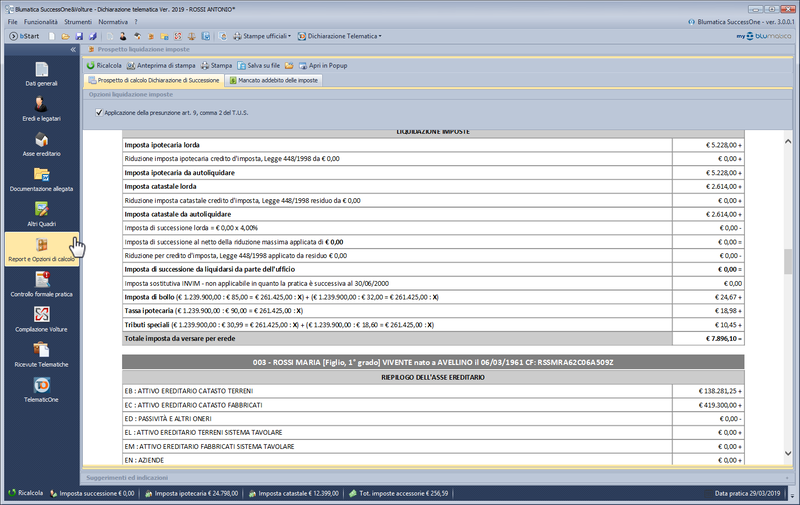The height and width of the screenshot is (505, 800).
Task: Click Salva su file
Action: coord(259,65)
